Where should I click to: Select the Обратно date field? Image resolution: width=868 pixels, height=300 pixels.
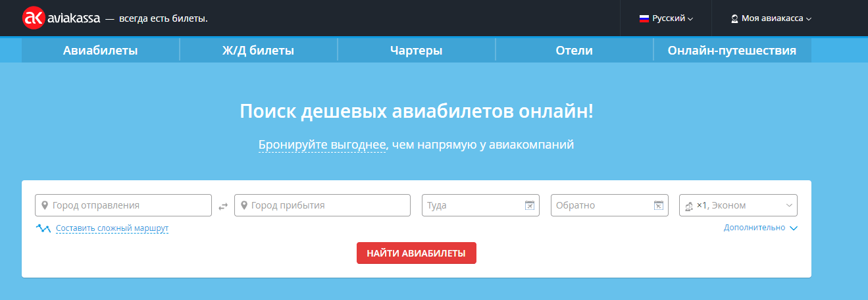(609, 205)
